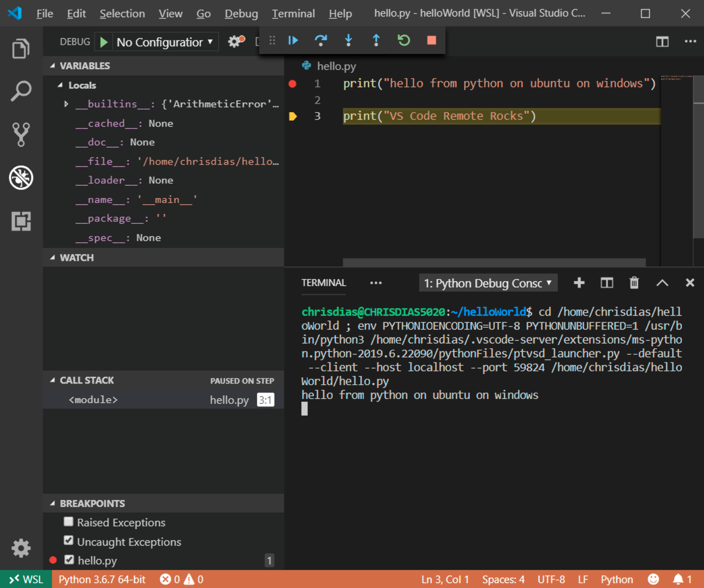Change line endings via LF
This screenshot has height=588, width=704.
(583, 579)
